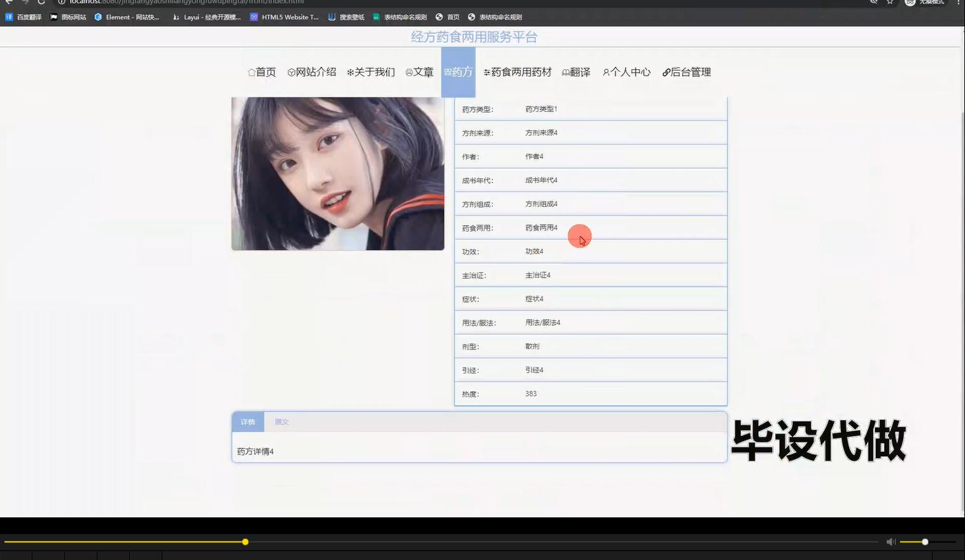Click the person icon for 个人中心
The height and width of the screenshot is (560, 965).
click(x=605, y=72)
